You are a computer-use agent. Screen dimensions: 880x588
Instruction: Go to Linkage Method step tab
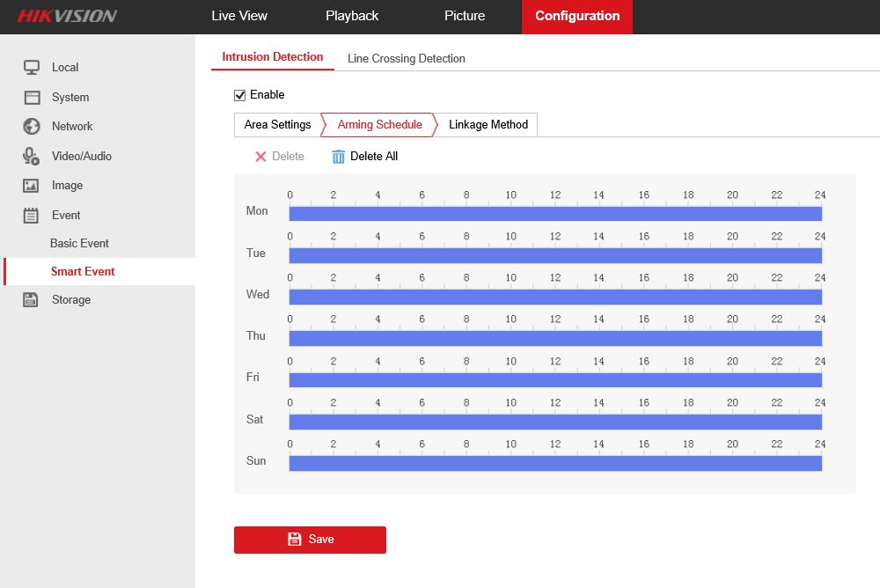(488, 125)
